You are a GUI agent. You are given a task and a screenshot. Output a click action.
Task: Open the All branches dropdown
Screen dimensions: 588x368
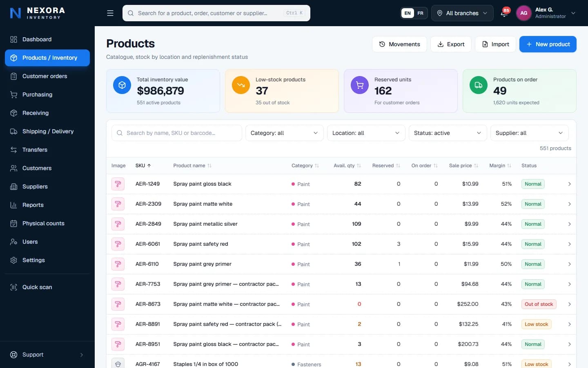pos(462,13)
